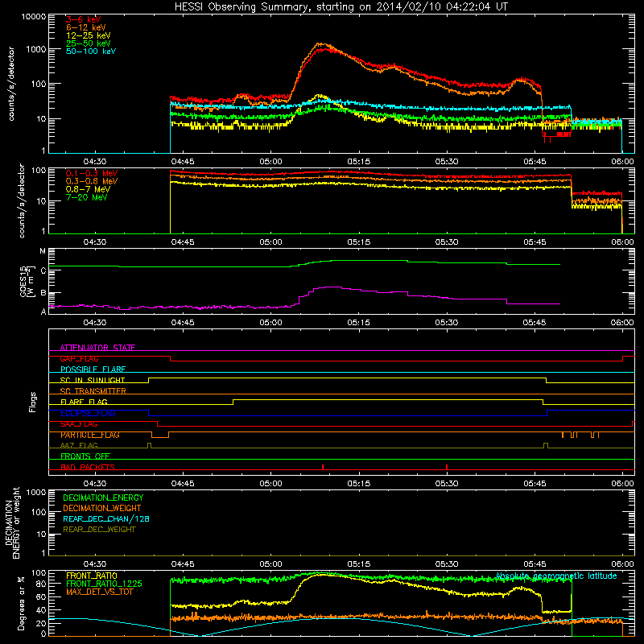644x644 pixels.
Task: Select the FRONTS_OFF flag label
Action: [x=85, y=456]
